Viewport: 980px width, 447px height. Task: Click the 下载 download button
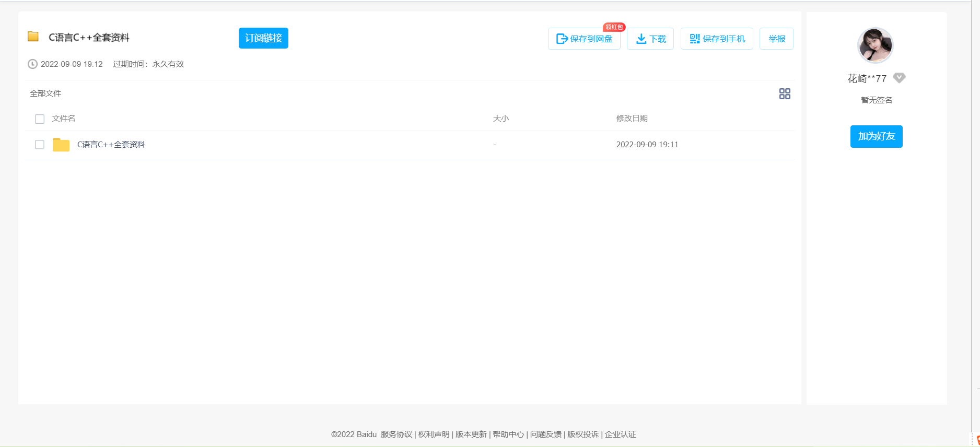pos(650,39)
